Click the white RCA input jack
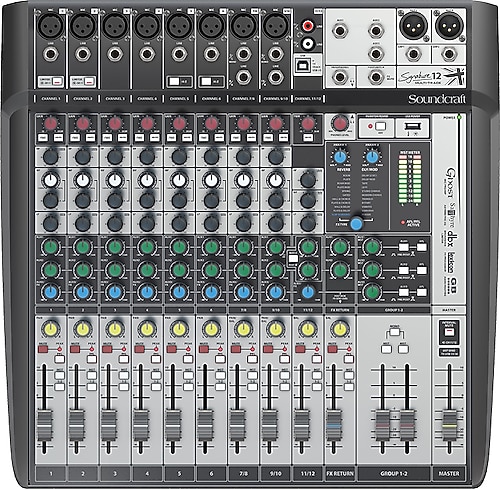Screen dimensions: 500x489 (x=307, y=43)
